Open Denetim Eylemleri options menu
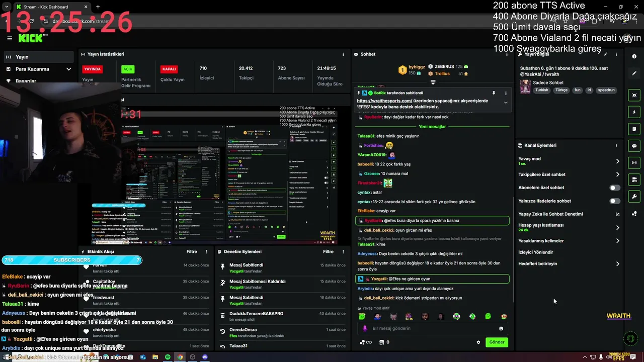Screen dimensions: 644x362 click(x=344, y=251)
